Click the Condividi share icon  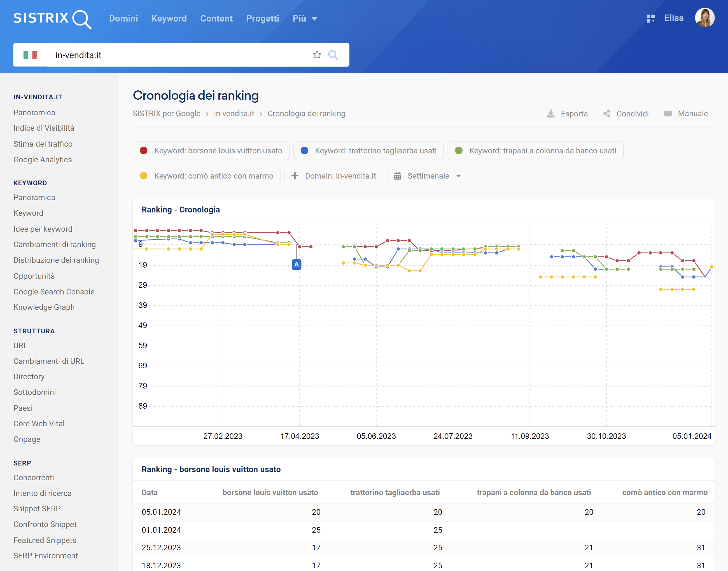[606, 114]
